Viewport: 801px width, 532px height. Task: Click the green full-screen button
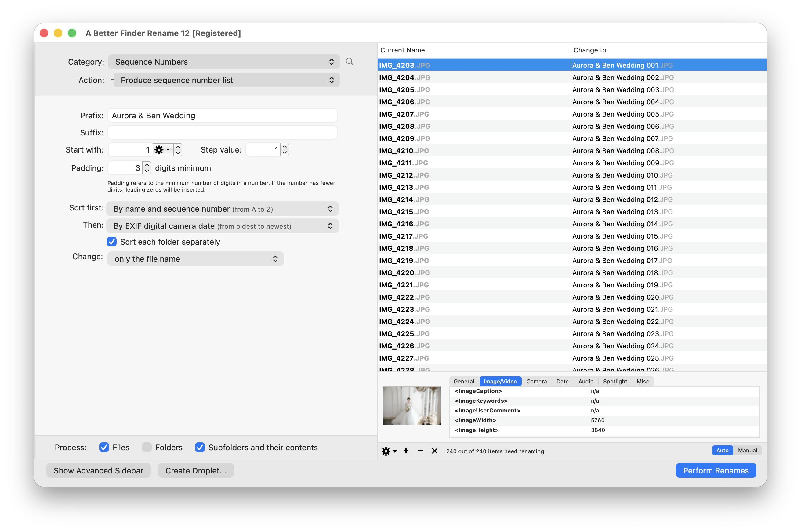point(72,33)
